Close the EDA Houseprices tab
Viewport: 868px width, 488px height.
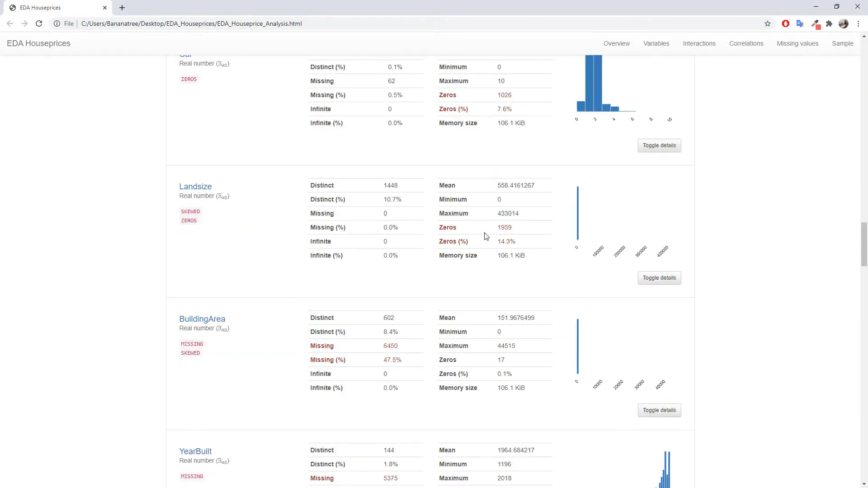click(x=105, y=8)
